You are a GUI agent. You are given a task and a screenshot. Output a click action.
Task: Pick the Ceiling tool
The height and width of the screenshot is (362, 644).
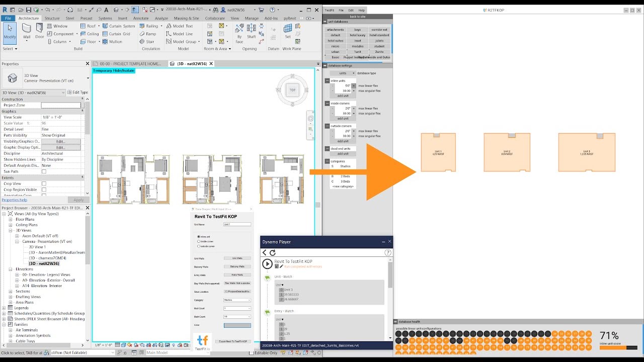90,34
